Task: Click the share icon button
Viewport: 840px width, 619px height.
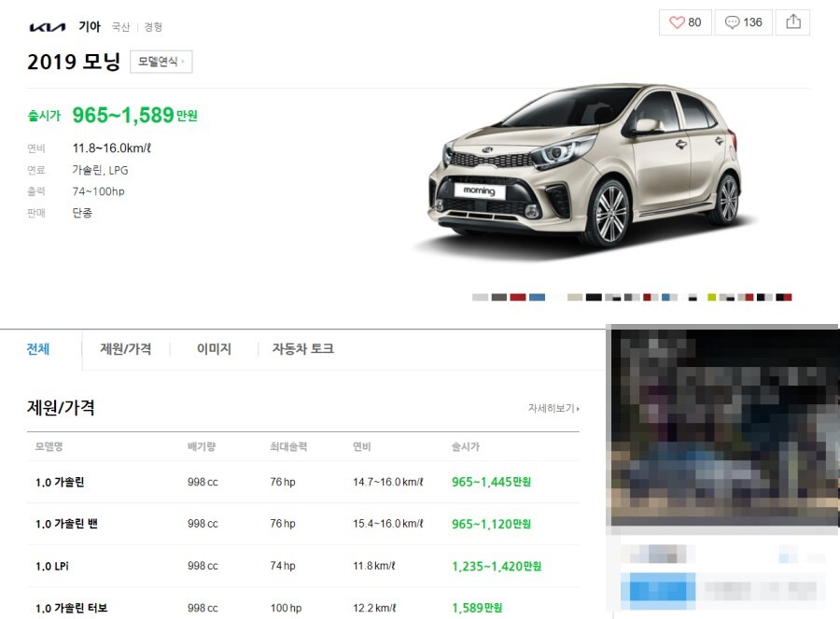Action: (792, 22)
